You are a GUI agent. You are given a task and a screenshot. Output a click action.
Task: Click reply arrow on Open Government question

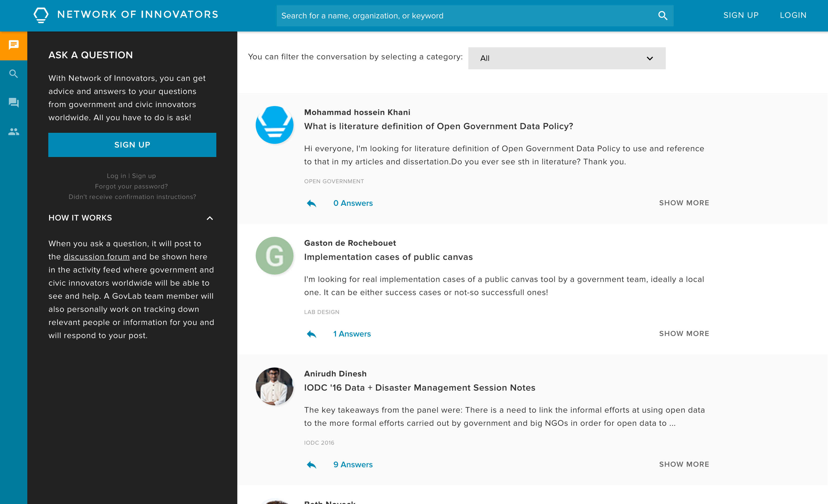pyautogui.click(x=312, y=203)
